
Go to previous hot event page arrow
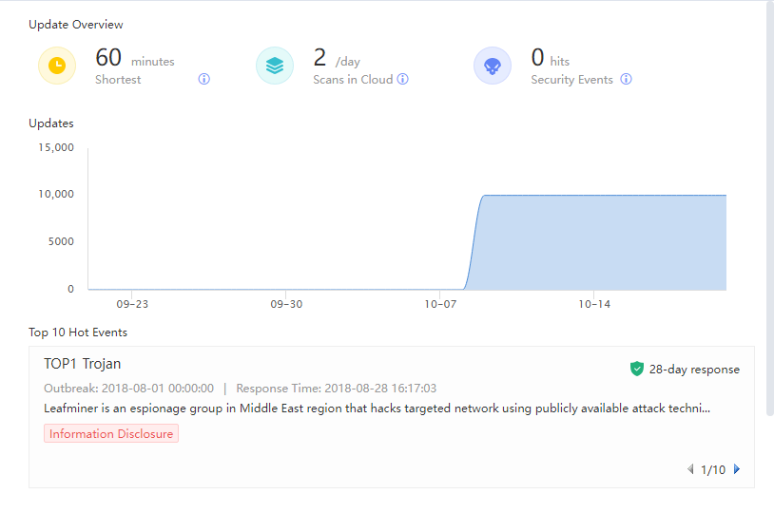point(690,469)
